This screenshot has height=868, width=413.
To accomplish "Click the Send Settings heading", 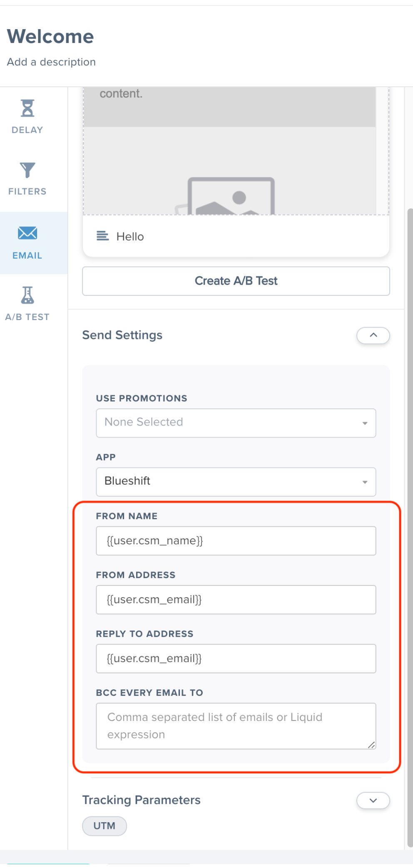I will pos(122,335).
